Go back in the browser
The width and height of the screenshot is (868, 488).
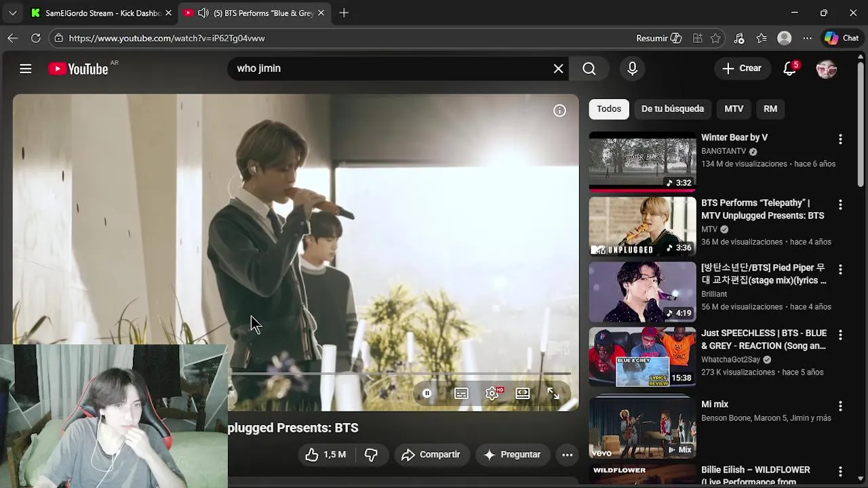pos(13,39)
